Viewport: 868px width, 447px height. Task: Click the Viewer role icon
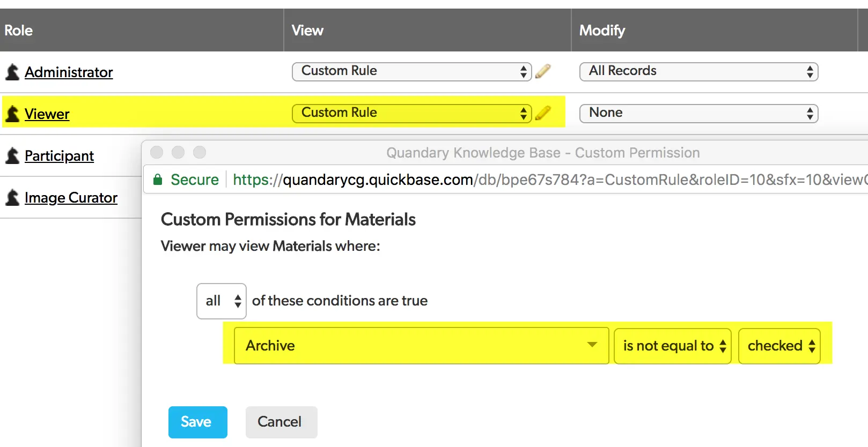tap(12, 114)
